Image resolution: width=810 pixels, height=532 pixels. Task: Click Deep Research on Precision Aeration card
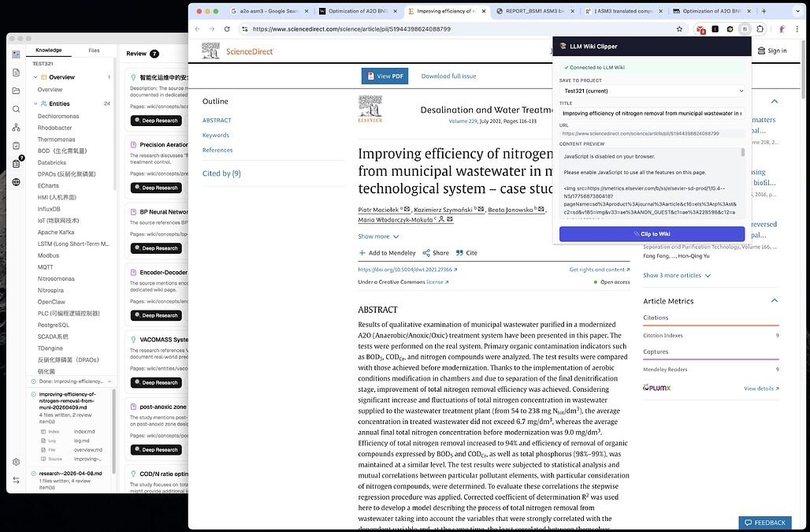(156, 188)
